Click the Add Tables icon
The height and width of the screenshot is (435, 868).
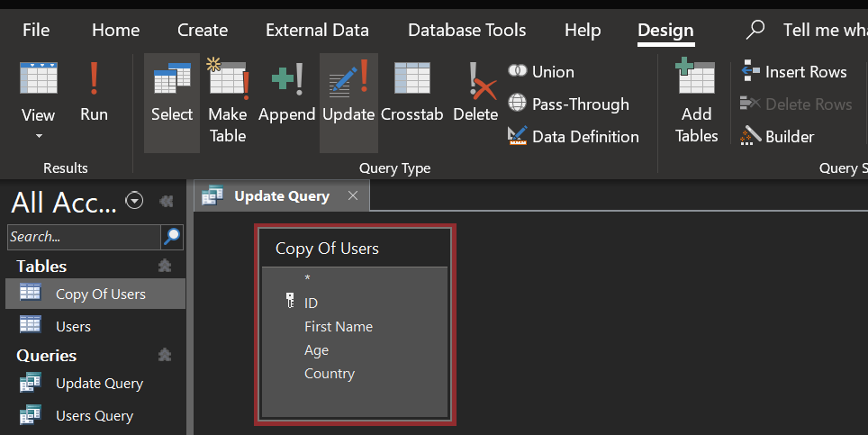point(697,101)
